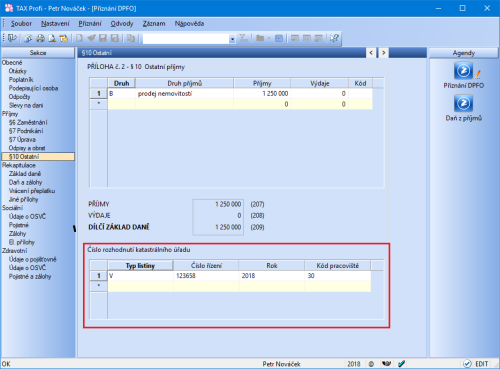The height and width of the screenshot is (369, 500).
Task: Select Otázky in the section tree
Action: point(18,71)
